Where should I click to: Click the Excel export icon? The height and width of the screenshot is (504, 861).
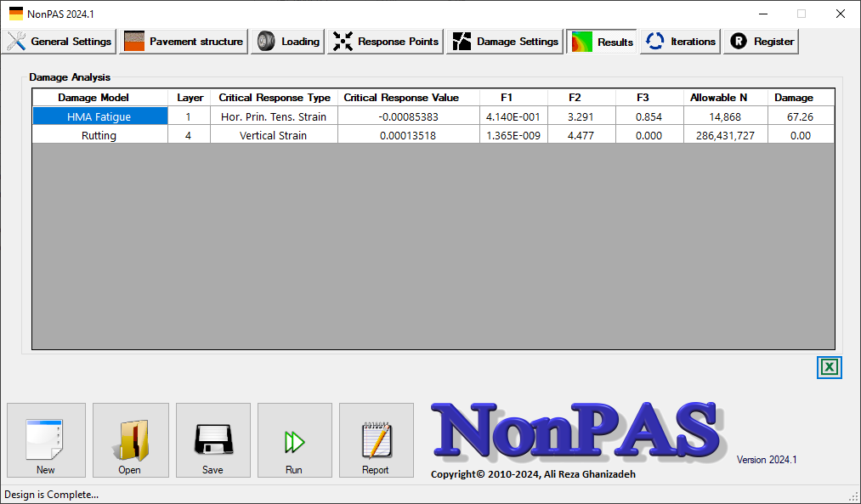[830, 367]
